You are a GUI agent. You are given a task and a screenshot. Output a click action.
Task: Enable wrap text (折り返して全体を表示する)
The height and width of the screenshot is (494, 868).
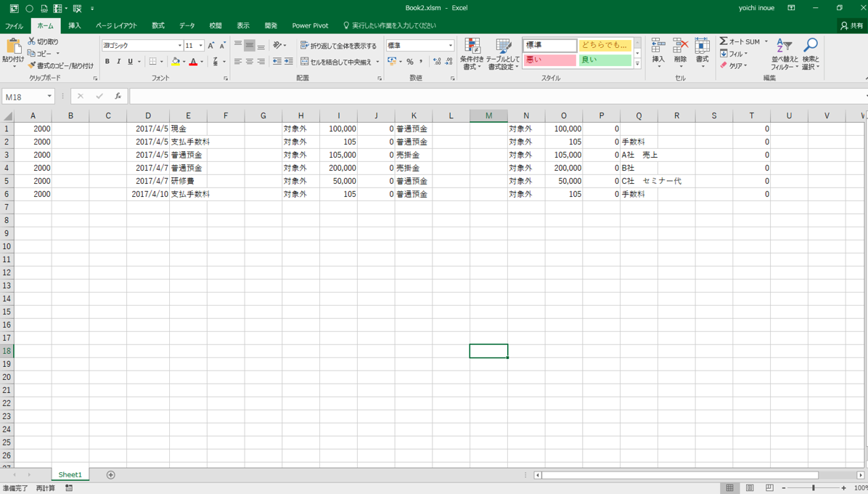338,46
